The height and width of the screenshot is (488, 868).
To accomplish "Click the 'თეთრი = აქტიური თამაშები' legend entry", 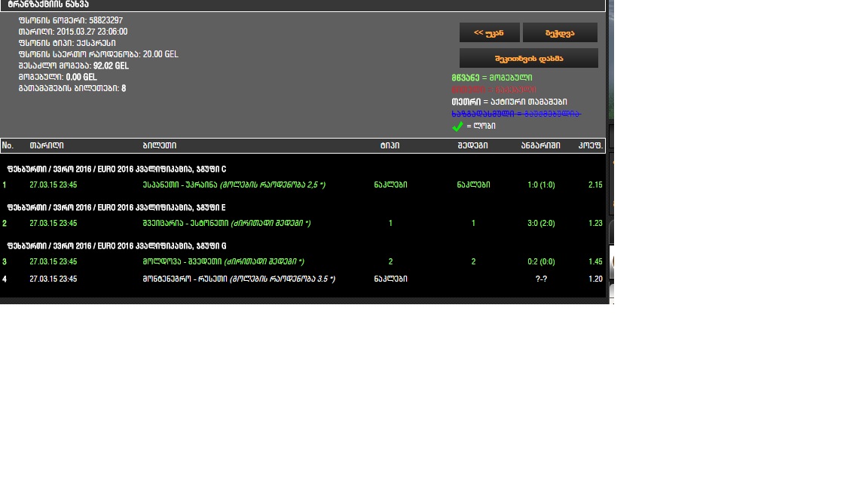I will point(509,102).
